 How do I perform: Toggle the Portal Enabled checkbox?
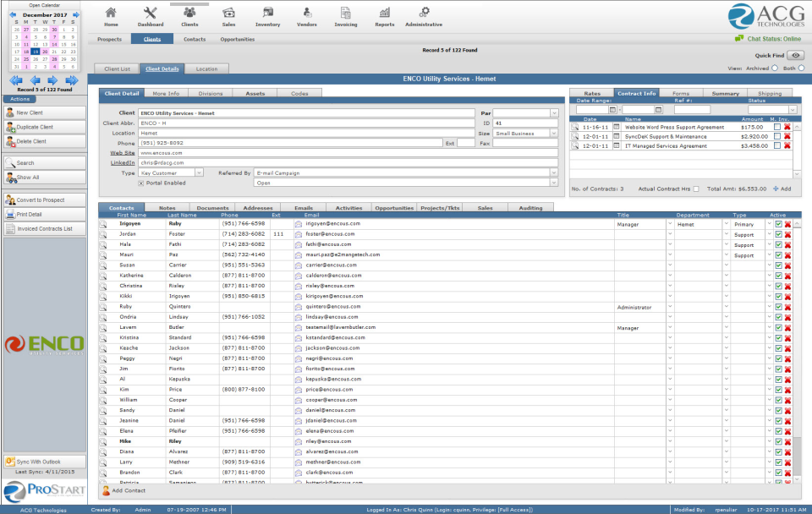point(141,183)
